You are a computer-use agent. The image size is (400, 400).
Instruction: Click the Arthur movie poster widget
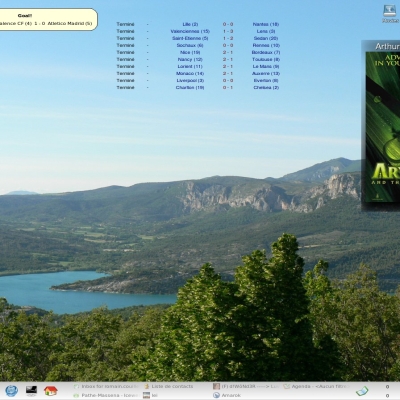point(383,127)
